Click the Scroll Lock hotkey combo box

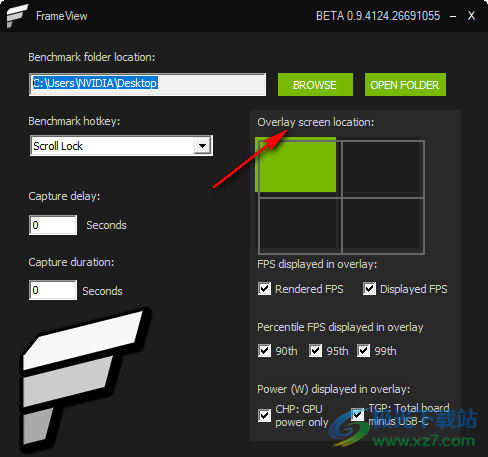[121, 146]
